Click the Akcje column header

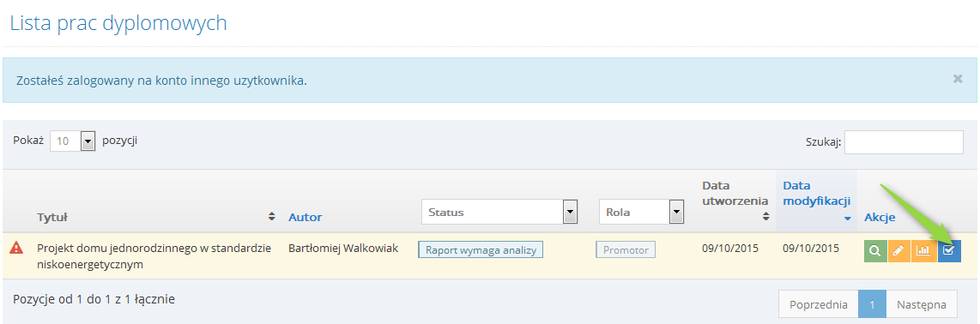pos(880,217)
